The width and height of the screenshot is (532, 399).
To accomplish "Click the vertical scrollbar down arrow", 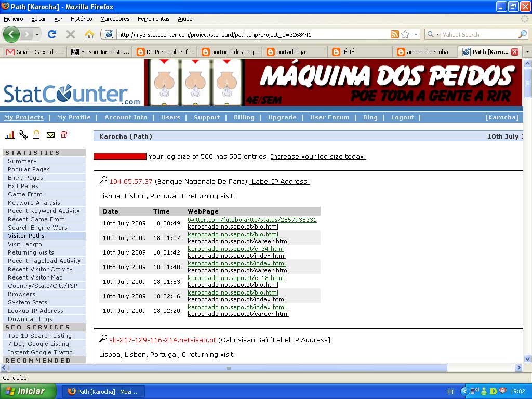I will coord(528,358).
